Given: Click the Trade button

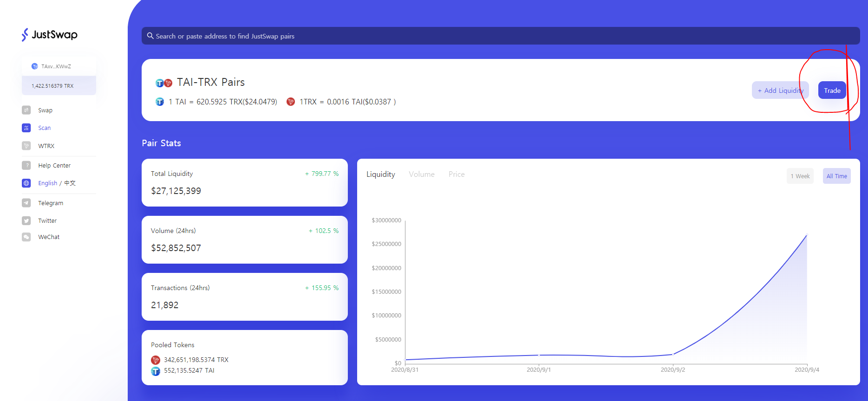Looking at the screenshot, I should click(x=832, y=91).
